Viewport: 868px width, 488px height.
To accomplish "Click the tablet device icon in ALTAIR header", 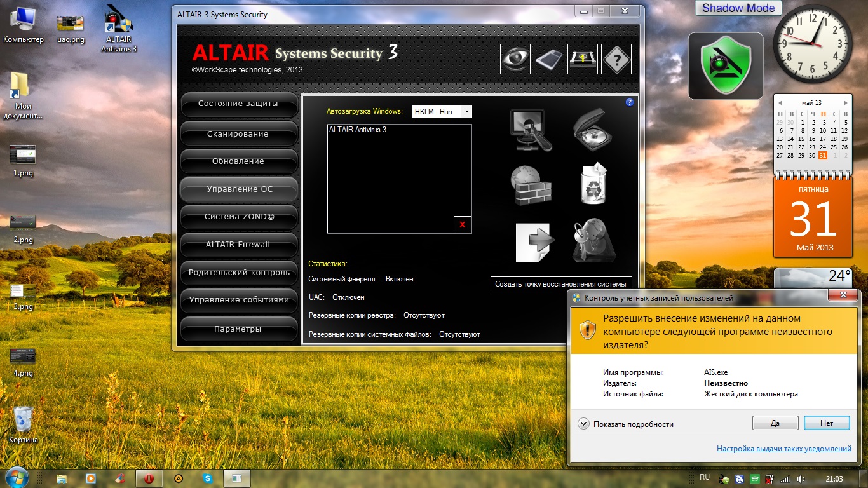I will click(549, 59).
